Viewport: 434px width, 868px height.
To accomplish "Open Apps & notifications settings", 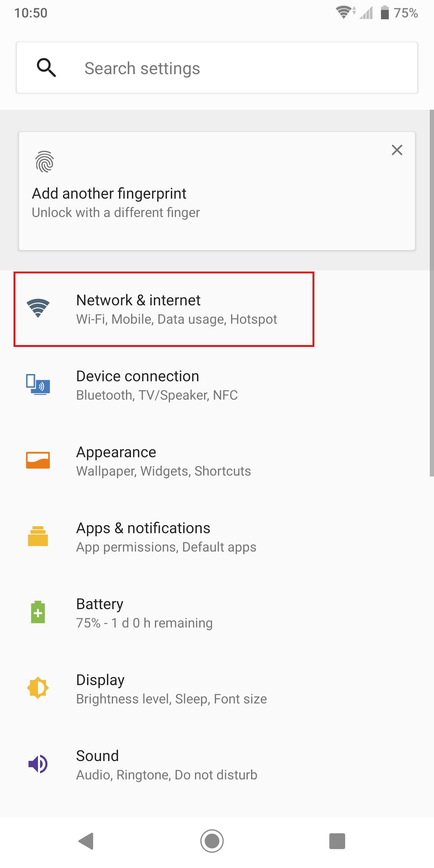I will point(166,536).
